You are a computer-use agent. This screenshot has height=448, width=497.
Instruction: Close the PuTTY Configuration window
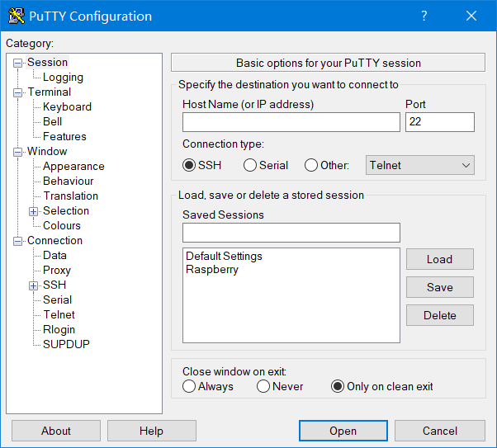coord(471,16)
